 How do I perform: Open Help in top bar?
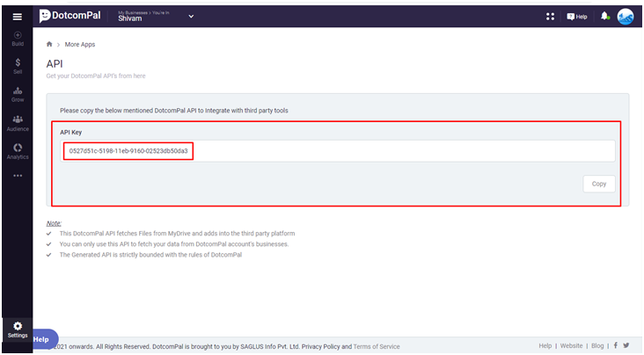(577, 17)
